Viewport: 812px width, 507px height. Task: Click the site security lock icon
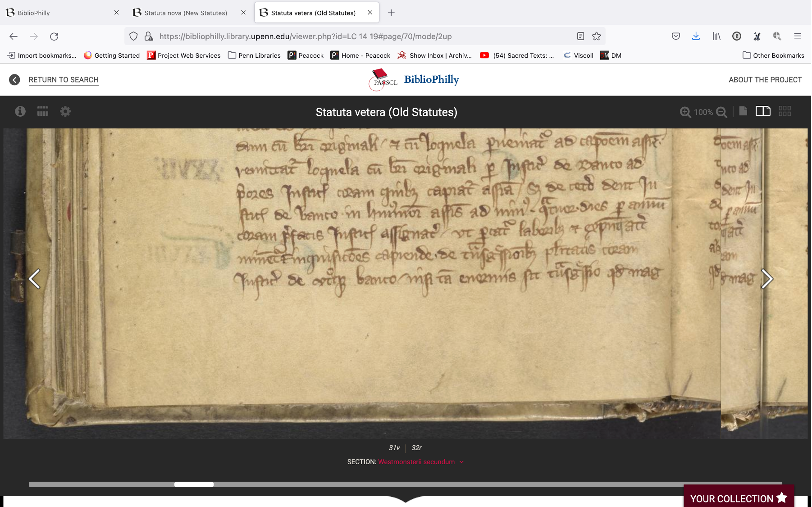point(148,37)
